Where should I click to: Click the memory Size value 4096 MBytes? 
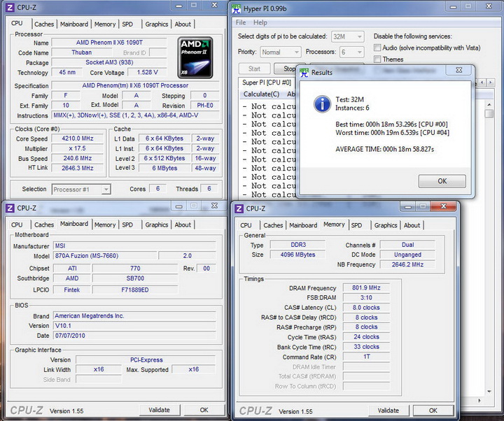click(x=297, y=255)
